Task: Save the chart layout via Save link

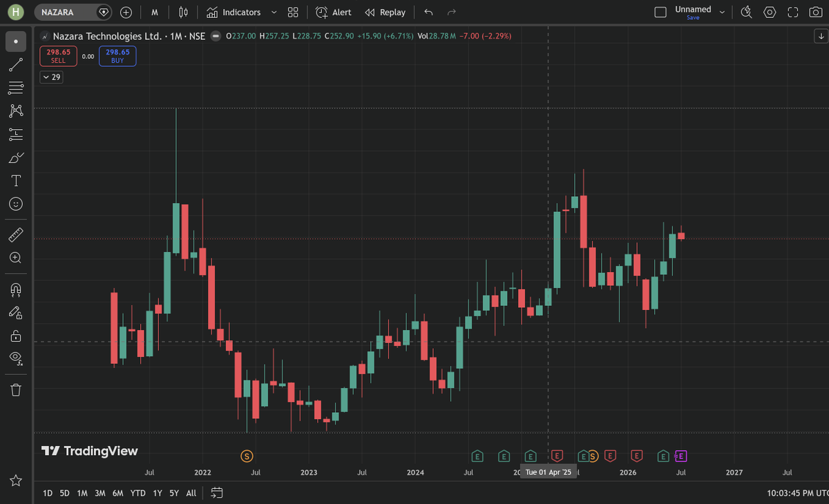Action: [x=693, y=18]
